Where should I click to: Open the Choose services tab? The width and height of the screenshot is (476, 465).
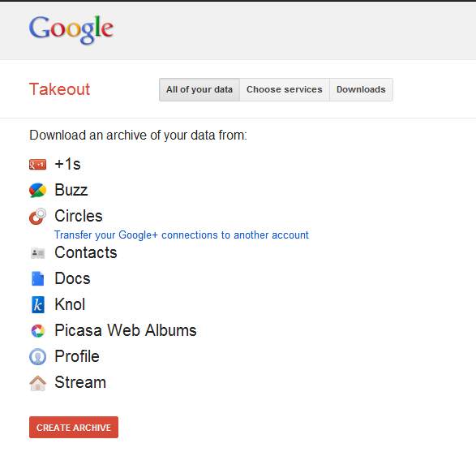pyautogui.click(x=285, y=89)
